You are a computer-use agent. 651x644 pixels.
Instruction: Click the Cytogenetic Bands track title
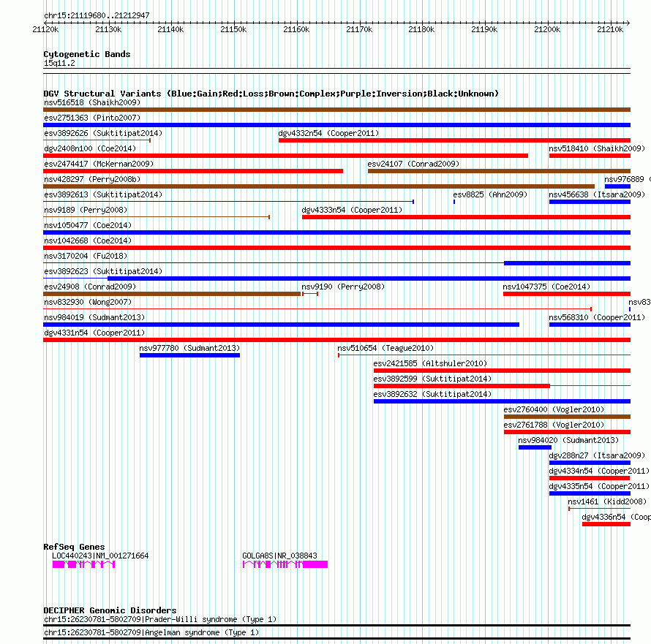click(x=87, y=54)
